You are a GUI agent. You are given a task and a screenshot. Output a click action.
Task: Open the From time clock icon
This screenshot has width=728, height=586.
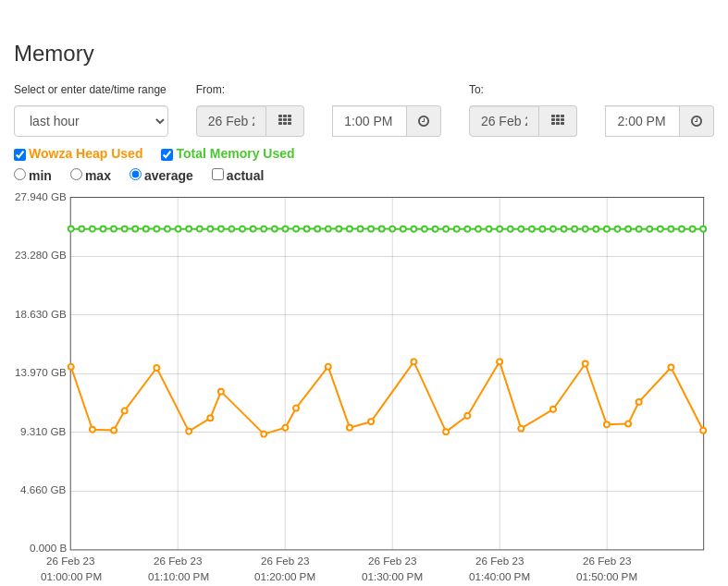pyautogui.click(x=424, y=121)
